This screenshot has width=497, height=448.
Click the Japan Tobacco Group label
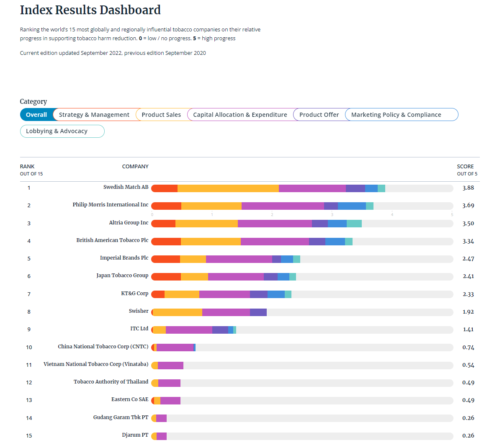point(122,275)
